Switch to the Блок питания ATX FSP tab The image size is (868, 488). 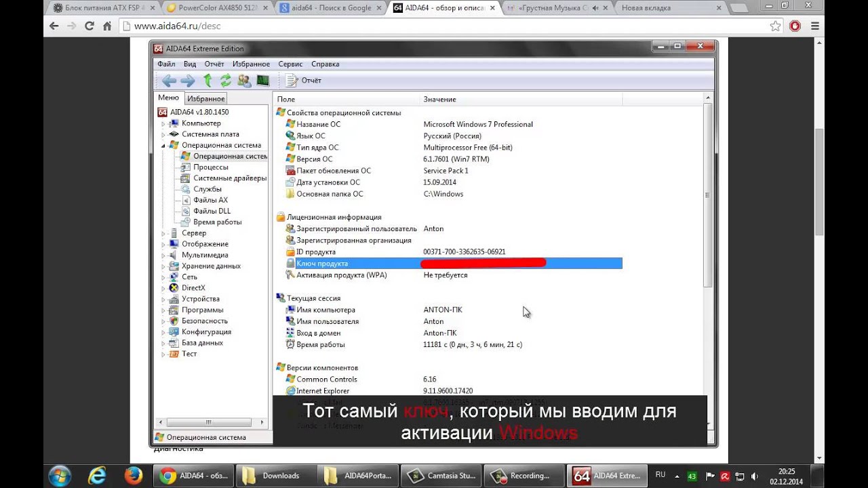point(102,8)
